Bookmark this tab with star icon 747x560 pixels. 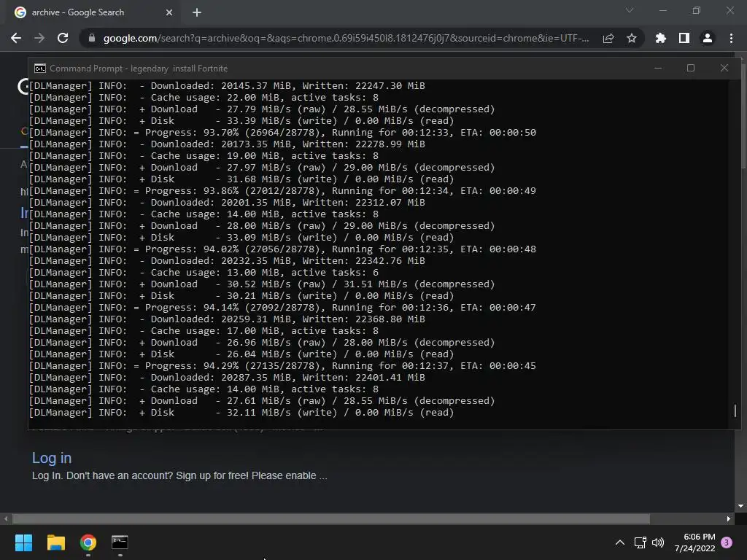click(632, 38)
